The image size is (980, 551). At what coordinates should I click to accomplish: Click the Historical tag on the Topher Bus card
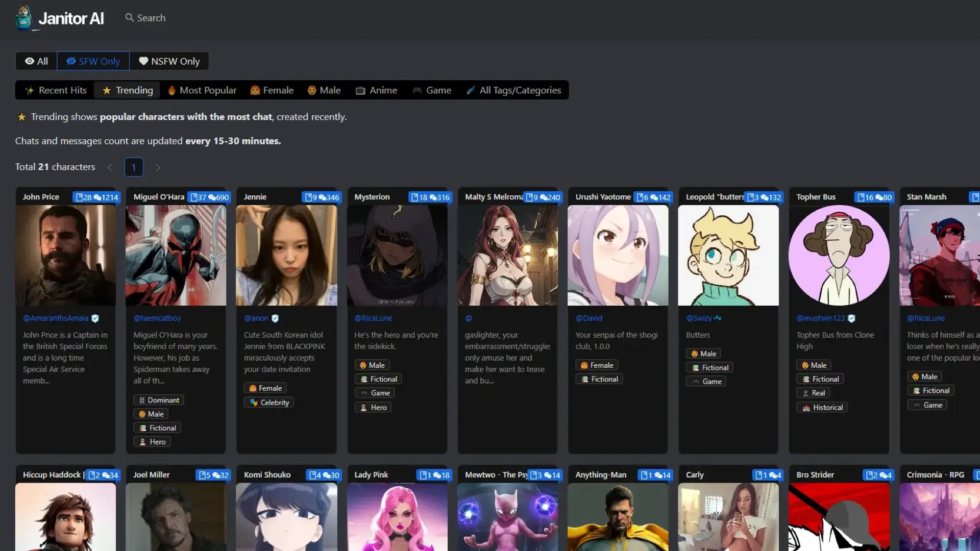point(822,407)
